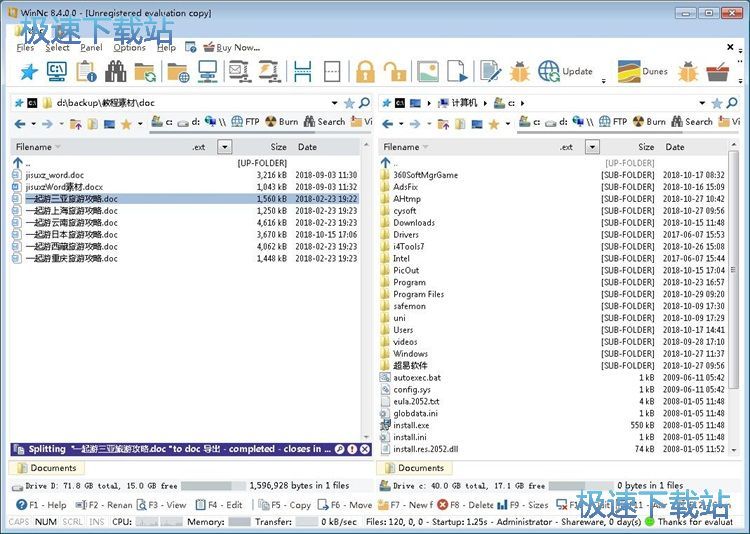Select jisuxz_word.doc file
750x534 pixels.
click(x=185, y=175)
